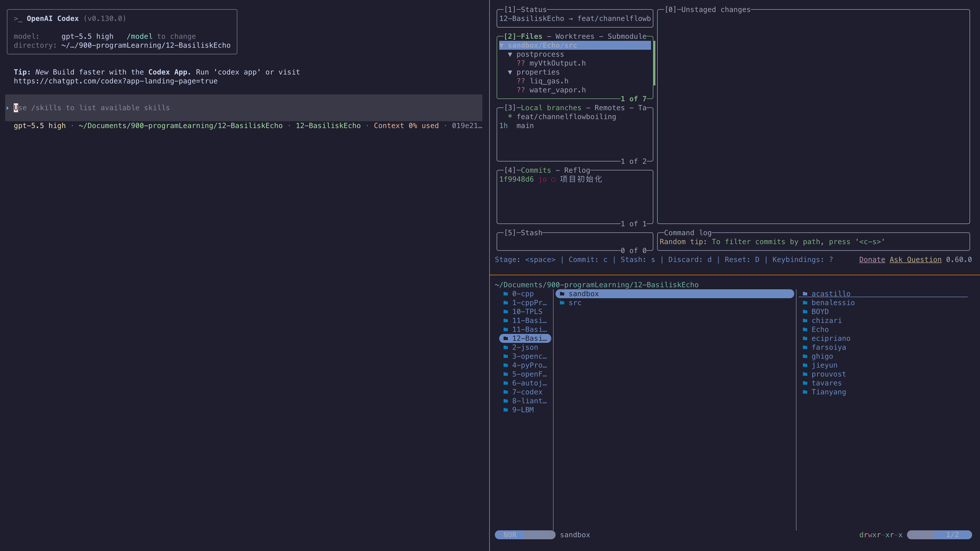This screenshot has height=551, width=980.
Task: Click the folder icon beside Tianyang
Action: point(805,392)
